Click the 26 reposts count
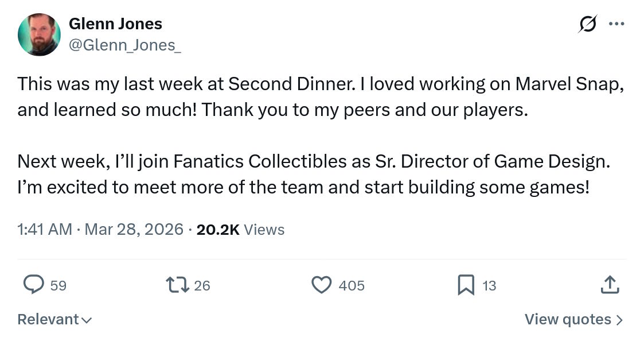 click(x=202, y=285)
